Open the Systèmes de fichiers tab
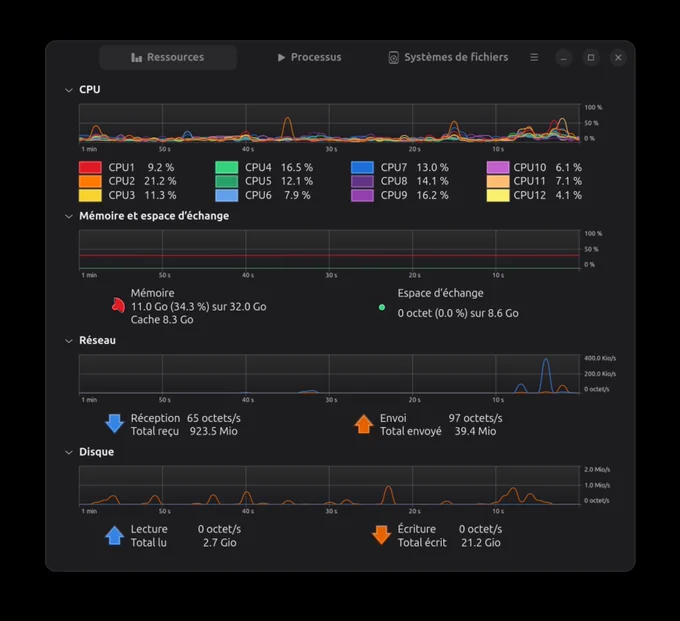This screenshot has width=680, height=621. [x=448, y=57]
